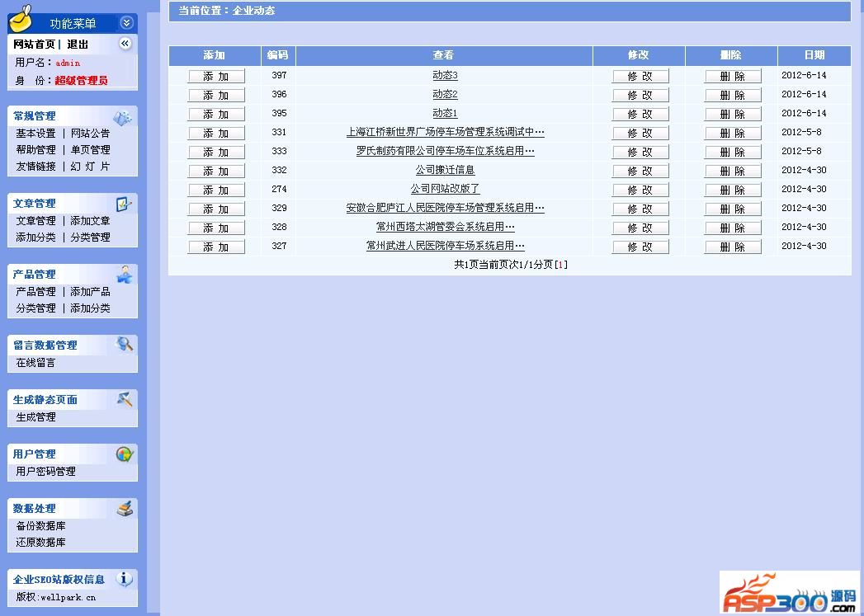Viewport: 864px width, 616px height.
Task: Open 生成管理 menu item
Action: pyautogui.click(x=35, y=417)
